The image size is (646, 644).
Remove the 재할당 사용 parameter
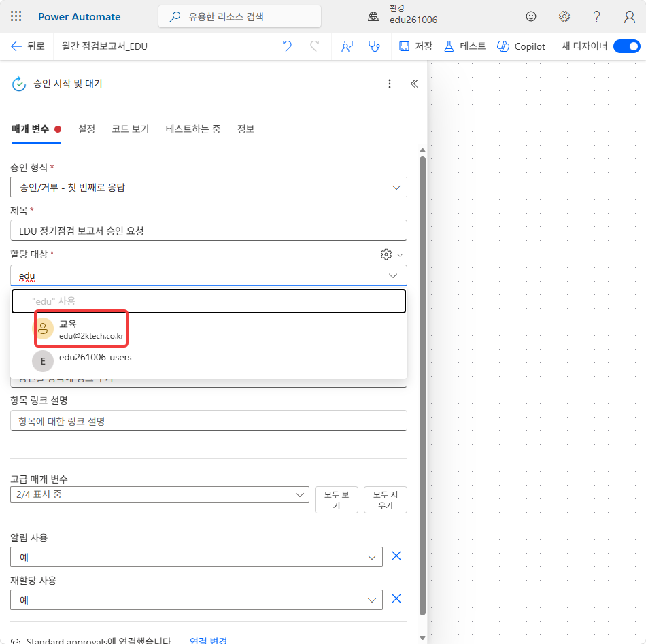(396, 598)
